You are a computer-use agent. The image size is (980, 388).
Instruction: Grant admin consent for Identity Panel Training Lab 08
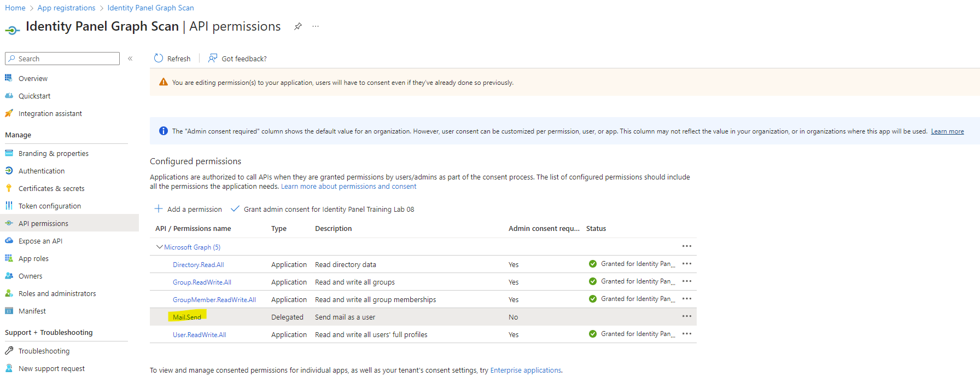coord(323,209)
